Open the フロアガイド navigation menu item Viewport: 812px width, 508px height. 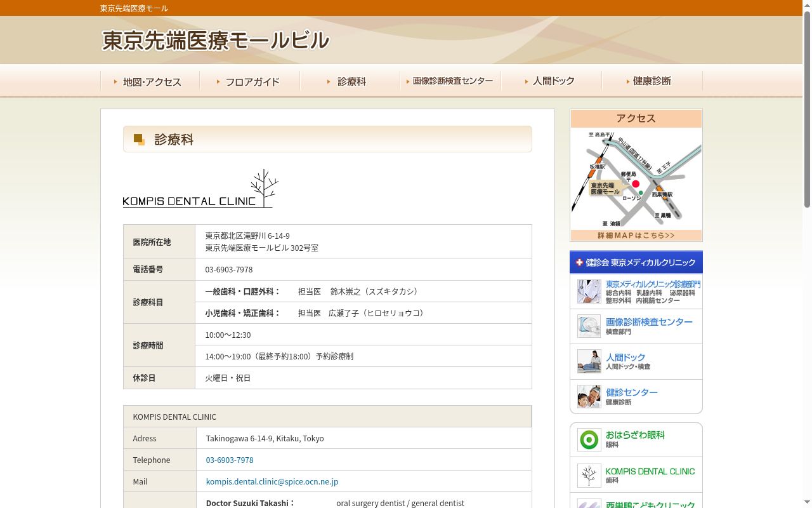click(250, 81)
